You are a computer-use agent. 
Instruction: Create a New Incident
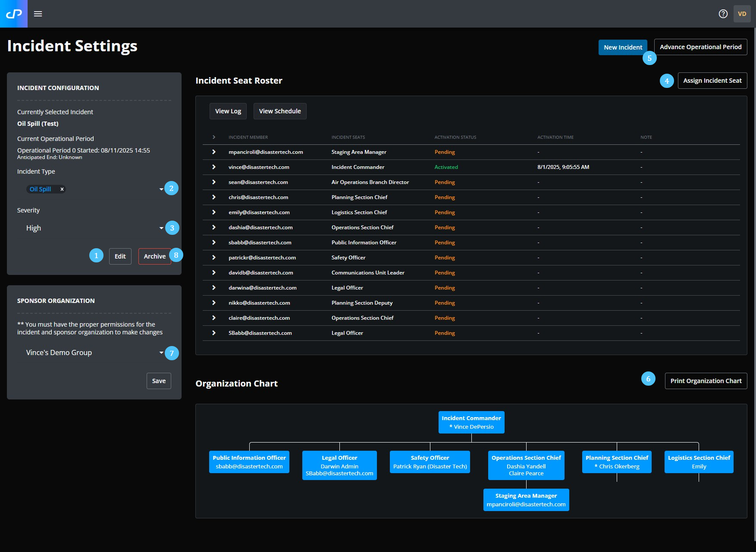coord(623,47)
